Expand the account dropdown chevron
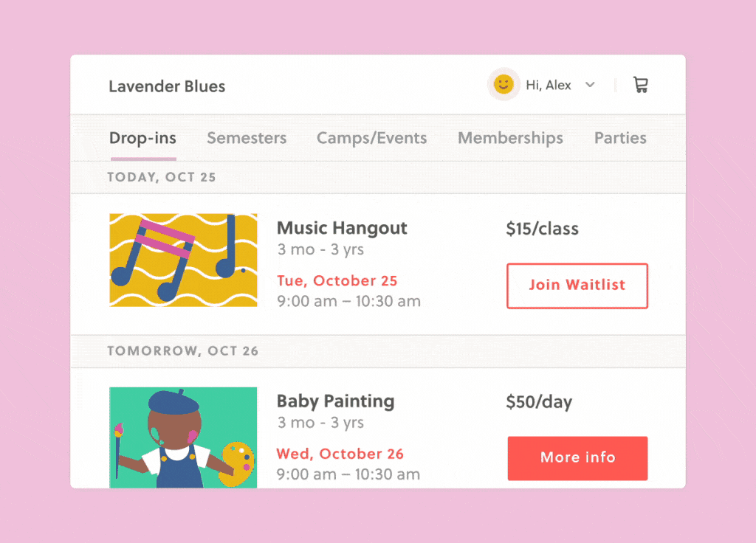756x543 pixels. coord(590,85)
